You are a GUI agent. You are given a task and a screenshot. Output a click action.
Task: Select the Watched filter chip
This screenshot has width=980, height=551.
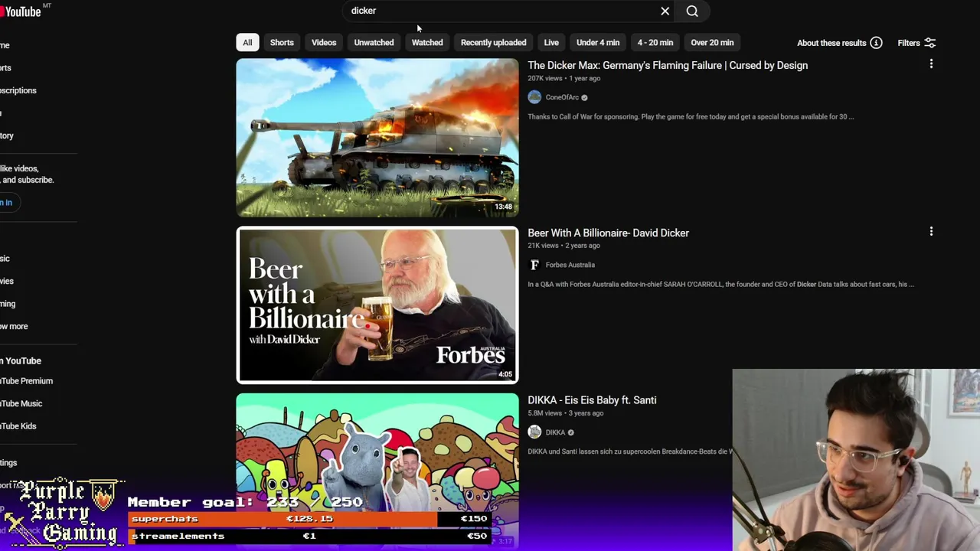[x=427, y=43]
